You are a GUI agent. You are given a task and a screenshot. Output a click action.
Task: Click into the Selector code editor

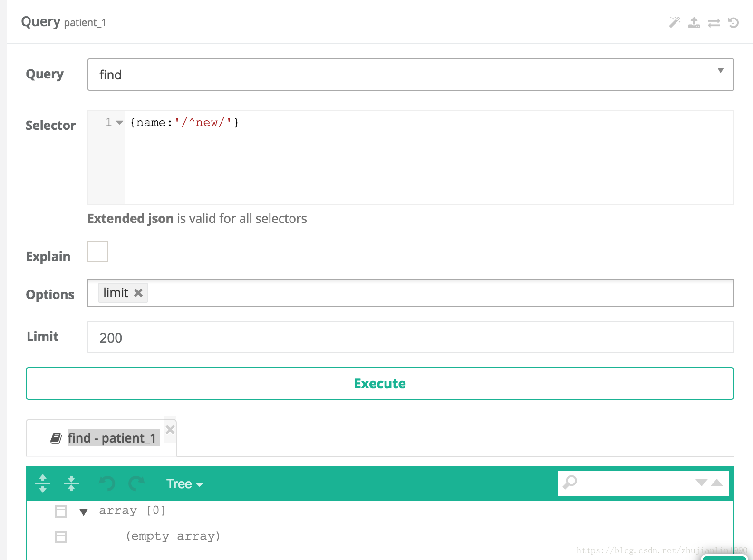pyautogui.click(x=429, y=157)
